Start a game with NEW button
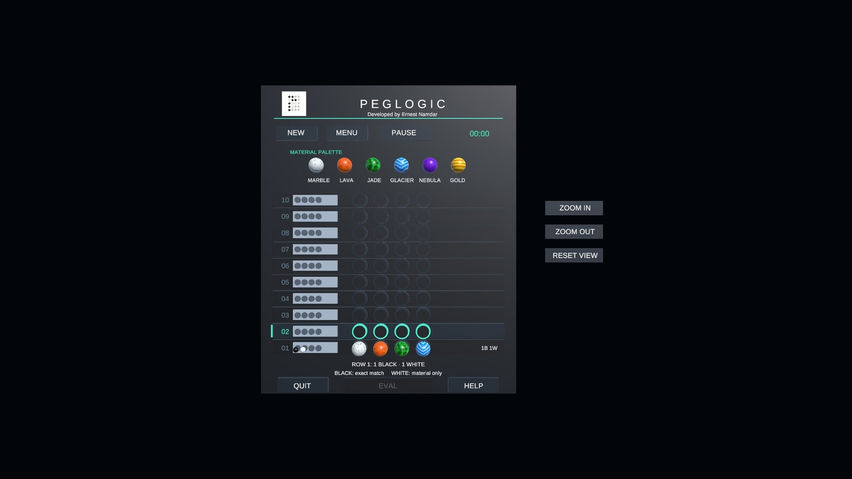 (x=296, y=133)
